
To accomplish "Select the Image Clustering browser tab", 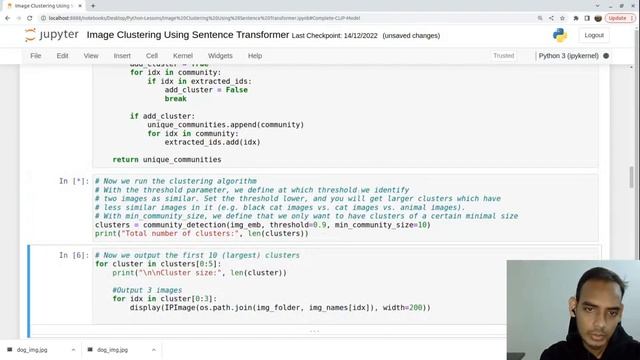I will (43, 6).
